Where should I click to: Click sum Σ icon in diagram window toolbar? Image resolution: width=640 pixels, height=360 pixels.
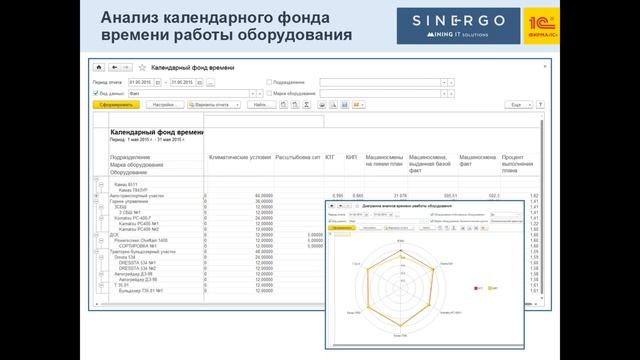pyautogui.click(x=453, y=228)
